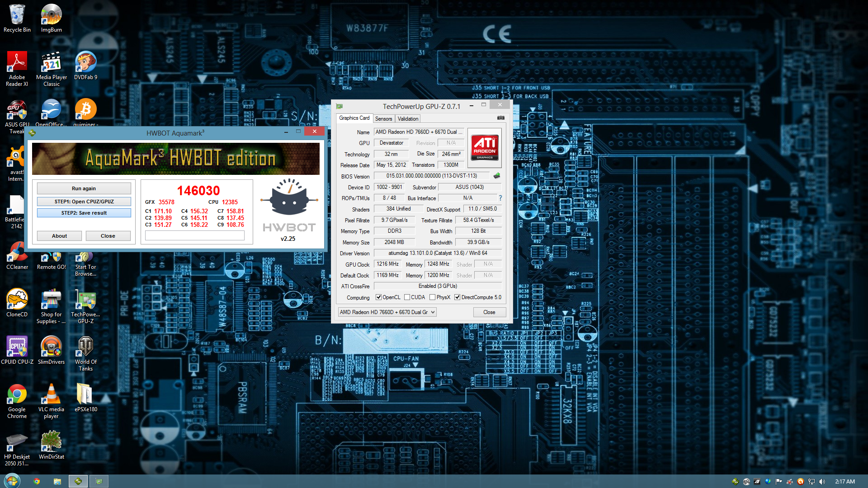The image size is (868, 488).
Task: Launch Battlefield 2142 desktop shortcut
Action: click(x=17, y=211)
